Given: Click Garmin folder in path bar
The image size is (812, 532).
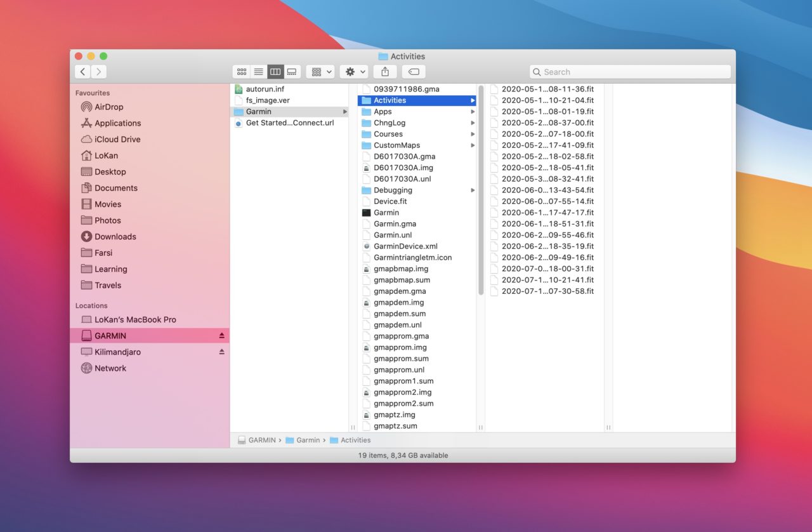Looking at the screenshot, I should tap(303, 440).
